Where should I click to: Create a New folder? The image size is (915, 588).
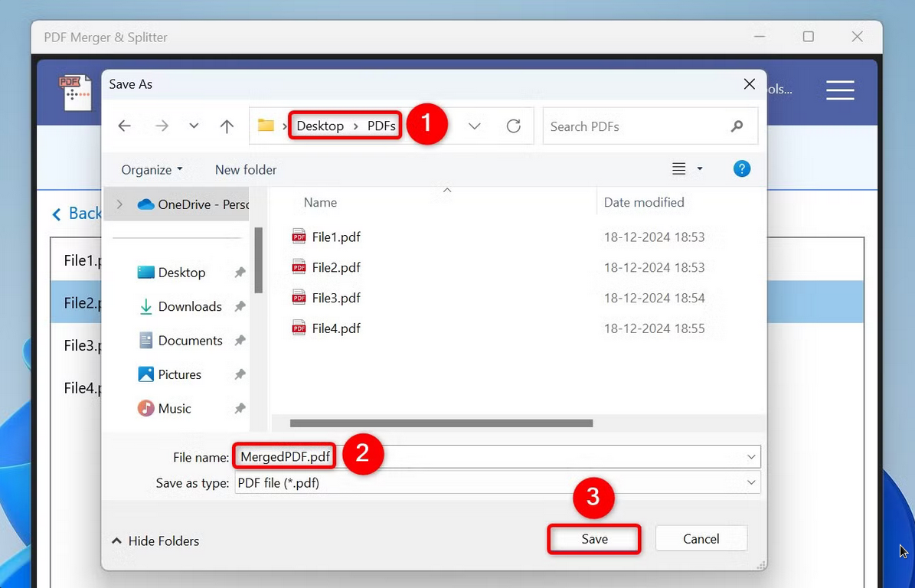(x=246, y=170)
